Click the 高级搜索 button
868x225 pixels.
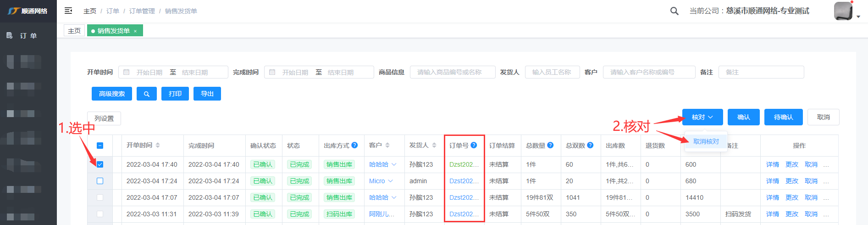(112, 94)
